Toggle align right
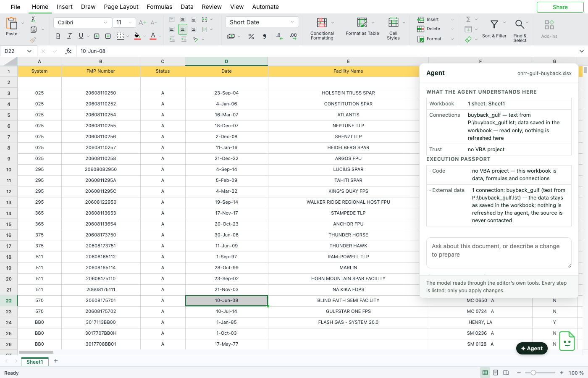The height and width of the screenshot is (378, 588). pyautogui.click(x=194, y=29)
